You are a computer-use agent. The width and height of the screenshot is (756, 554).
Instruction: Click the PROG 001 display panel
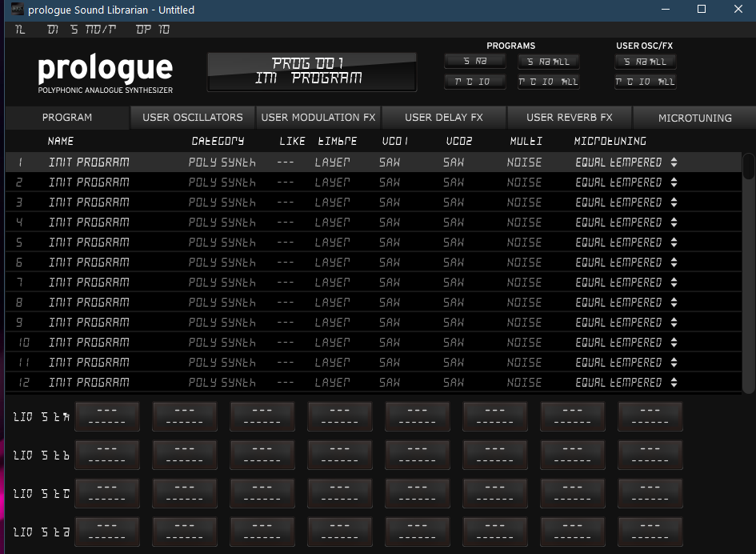(x=312, y=72)
